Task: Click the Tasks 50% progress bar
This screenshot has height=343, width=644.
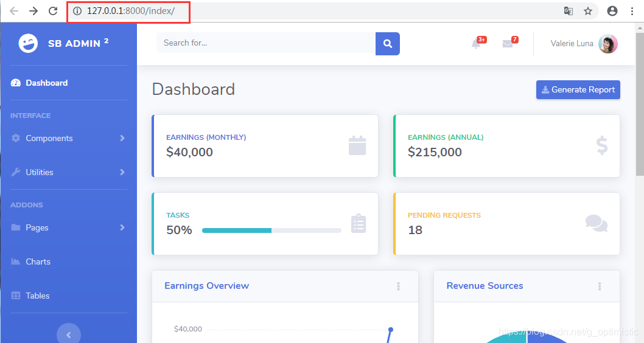Action: pyautogui.click(x=271, y=230)
